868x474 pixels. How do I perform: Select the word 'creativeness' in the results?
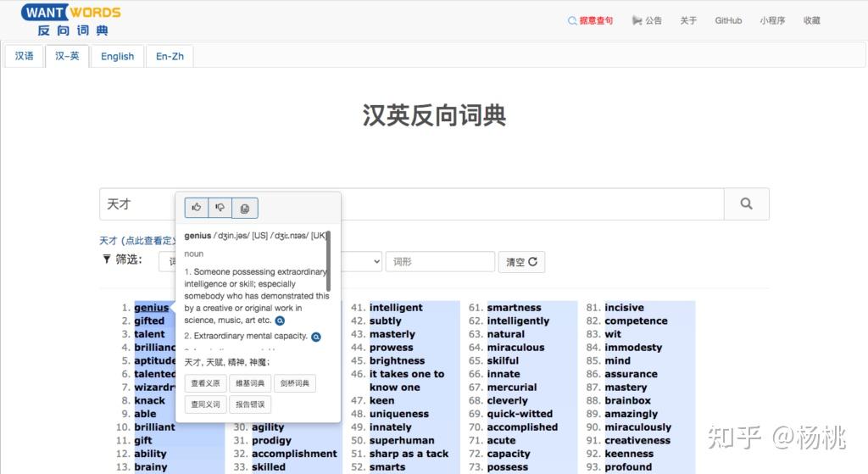[637, 440]
